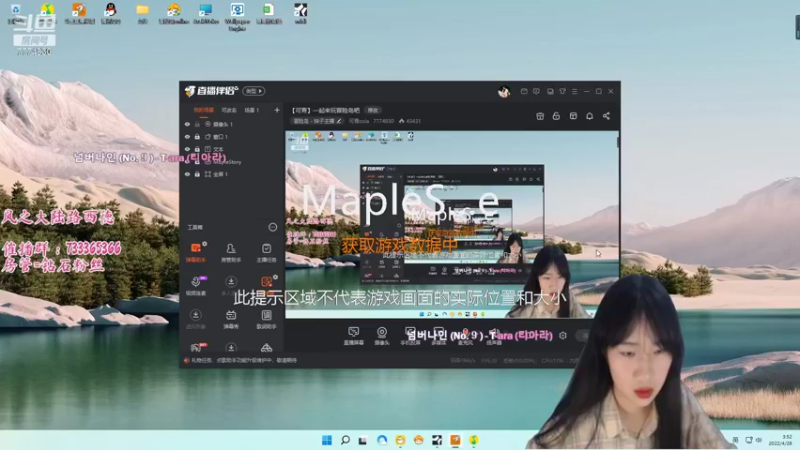This screenshot has width=800, height=450.
Task: Open settings gear badge on 弹幕助手
Action: pos(205,244)
